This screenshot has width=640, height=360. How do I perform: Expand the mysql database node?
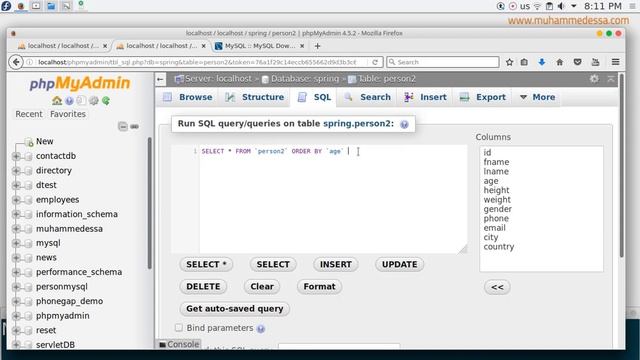click(x=16, y=243)
